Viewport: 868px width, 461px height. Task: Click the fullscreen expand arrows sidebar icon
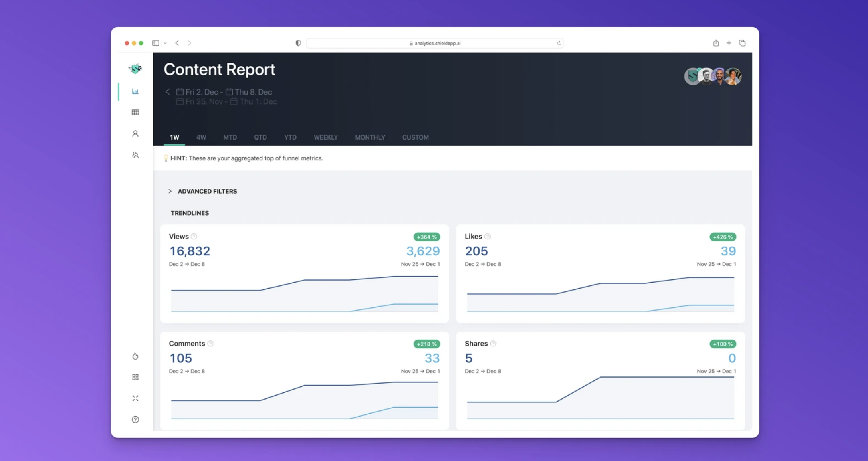click(x=135, y=398)
